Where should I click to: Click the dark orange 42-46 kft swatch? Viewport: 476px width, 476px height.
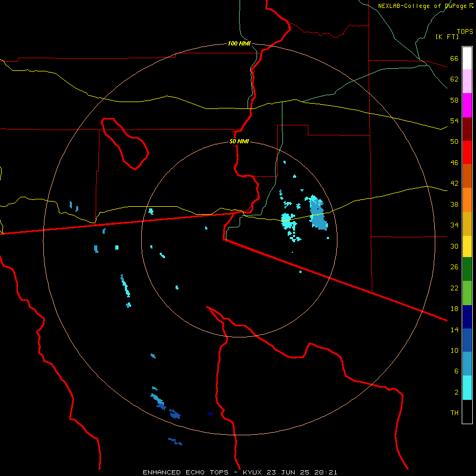[x=467, y=176]
